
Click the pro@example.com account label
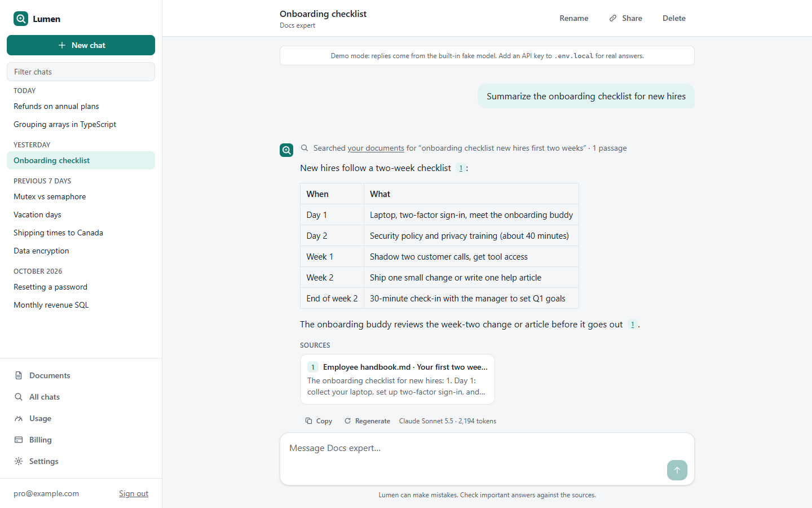[x=46, y=493]
